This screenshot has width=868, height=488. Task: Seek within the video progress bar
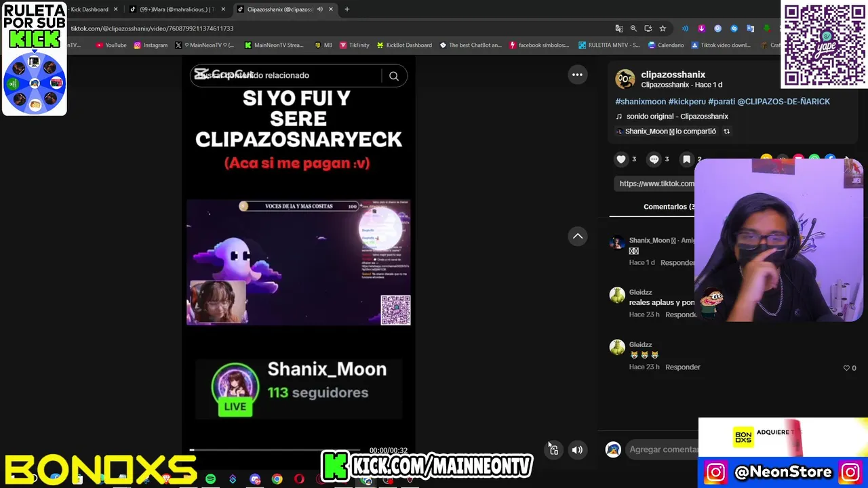click(275, 449)
